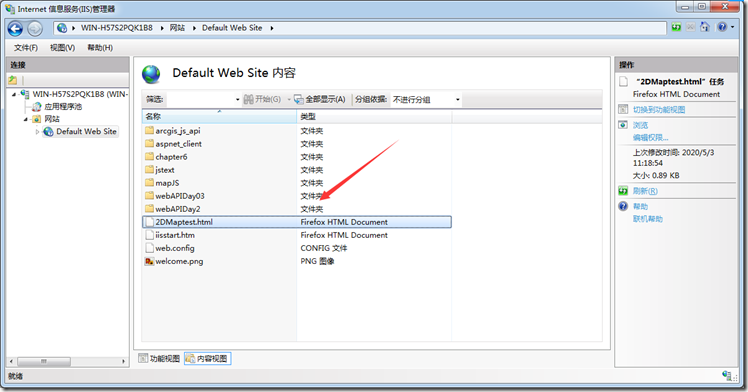The width and height of the screenshot is (748, 392).
Task: Click the arcgis_js_api folder icon
Action: click(149, 131)
